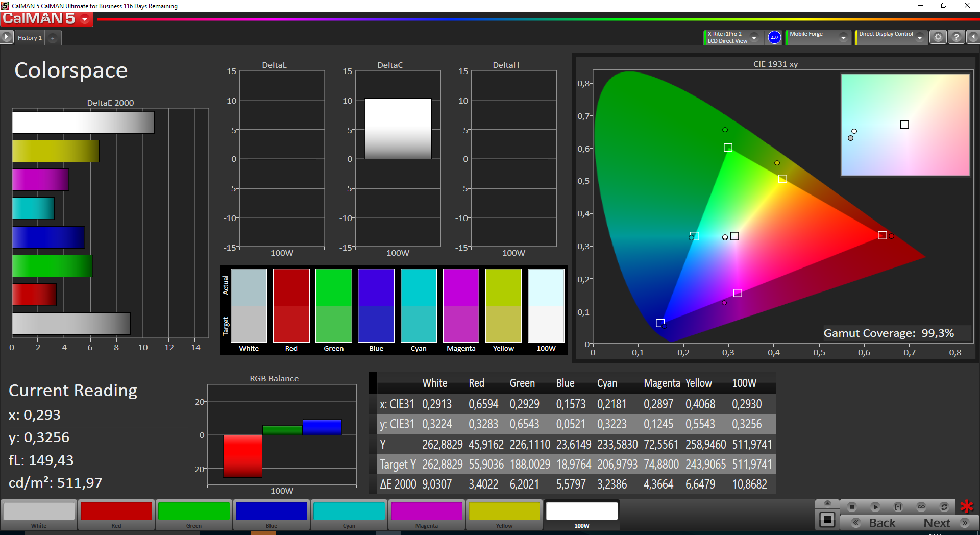
Task: Go to Next workflow step
Action: coord(944,523)
